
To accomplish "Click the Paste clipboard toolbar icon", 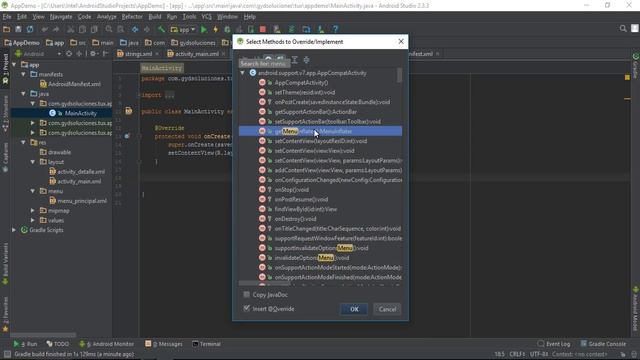I will [x=94, y=29].
